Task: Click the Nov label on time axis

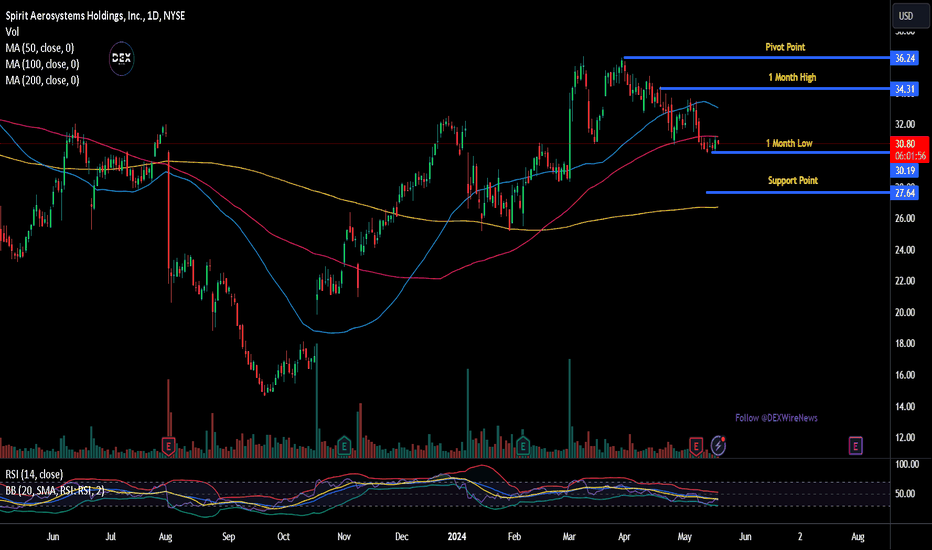Action: pos(344,536)
